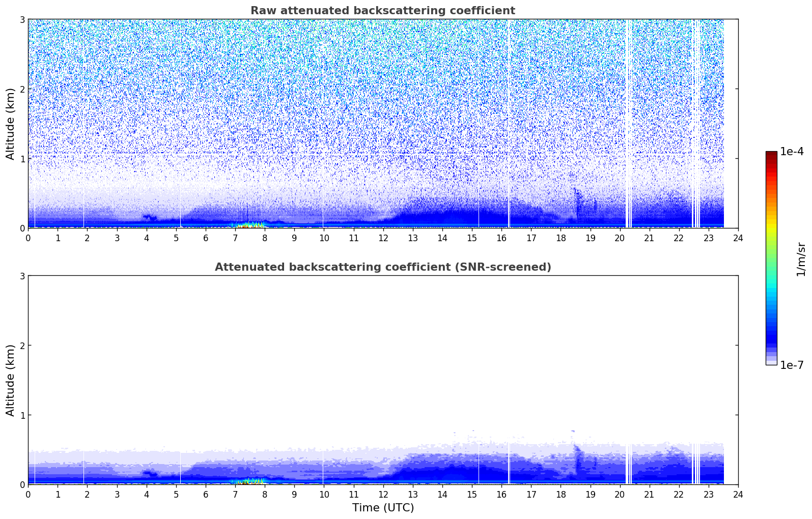Screen dimensions: 812x519
Task: Click time tick "15" on the raw plot
Action: coord(472,238)
